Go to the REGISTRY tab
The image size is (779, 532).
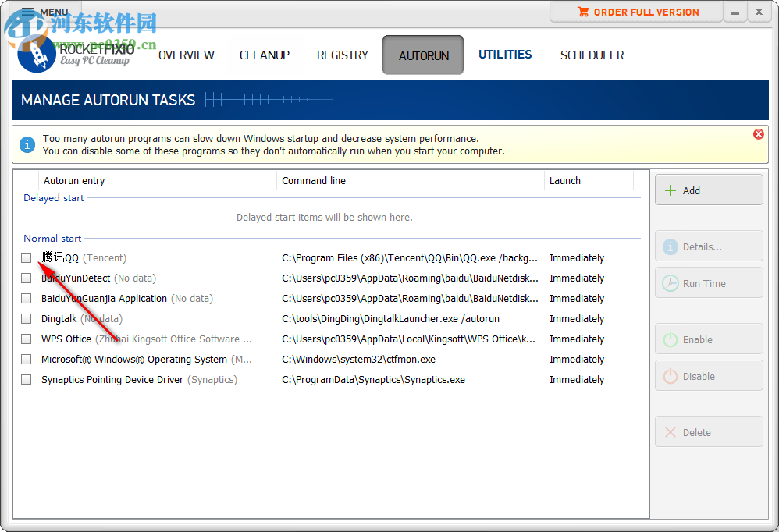click(343, 55)
